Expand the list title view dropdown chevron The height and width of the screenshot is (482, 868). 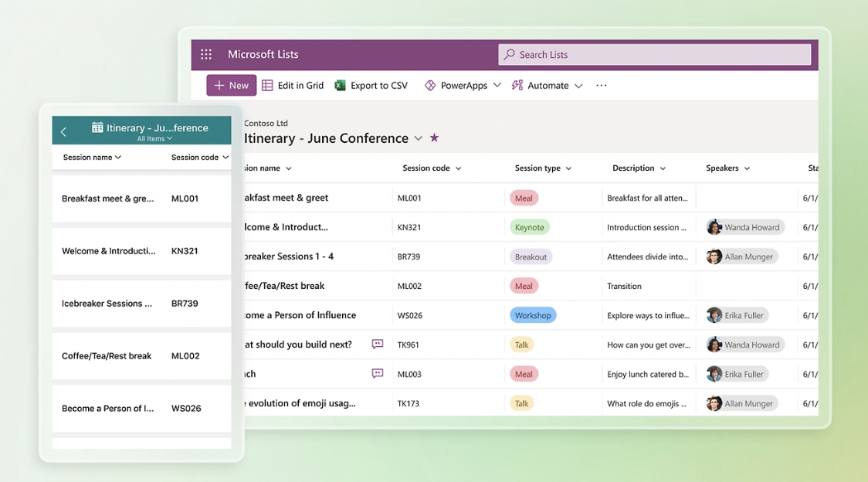click(419, 138)
